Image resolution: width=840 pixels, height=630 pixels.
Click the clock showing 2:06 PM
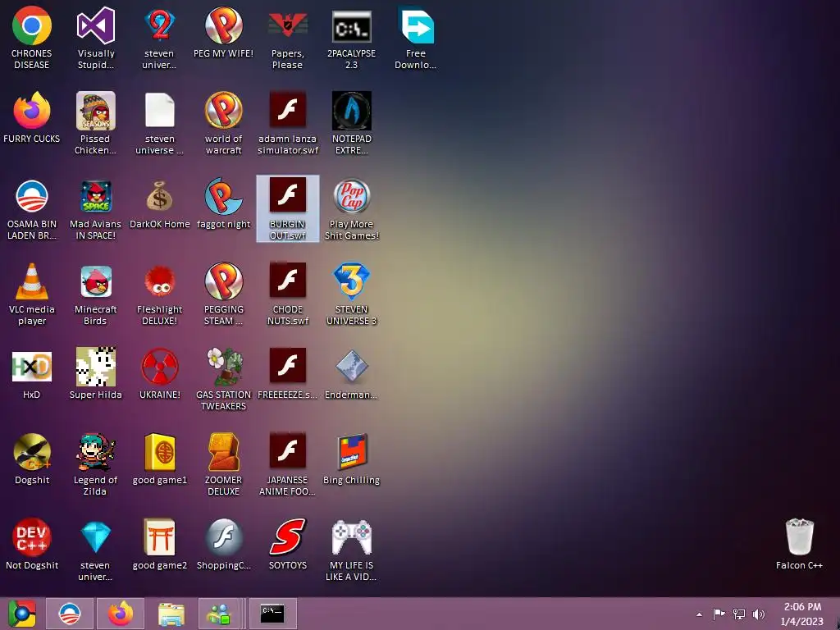point(802,614)
